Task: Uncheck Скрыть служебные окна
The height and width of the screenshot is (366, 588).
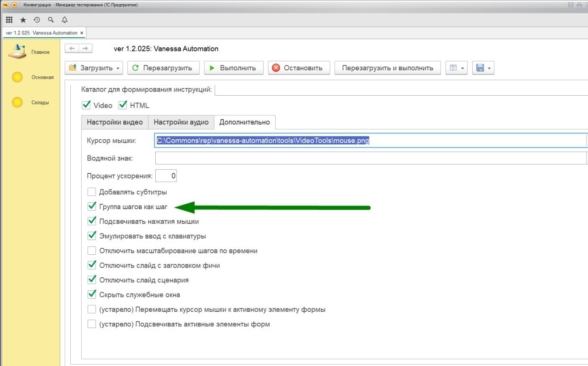Action: [92, 295]
